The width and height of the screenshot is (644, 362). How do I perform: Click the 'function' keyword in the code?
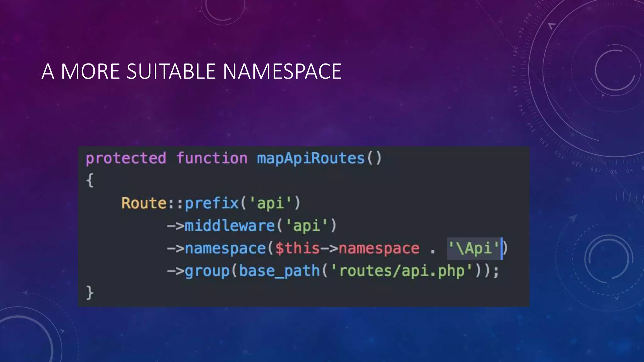[212, 158]
